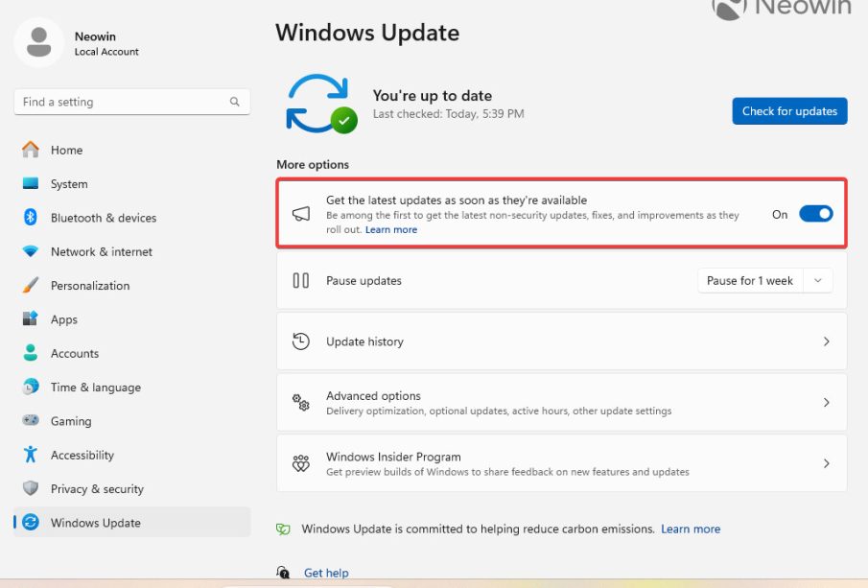Viewport: 868px width, 588px height.
Task: Click the search magnifier icon
Action: click(x=235, y=102)
